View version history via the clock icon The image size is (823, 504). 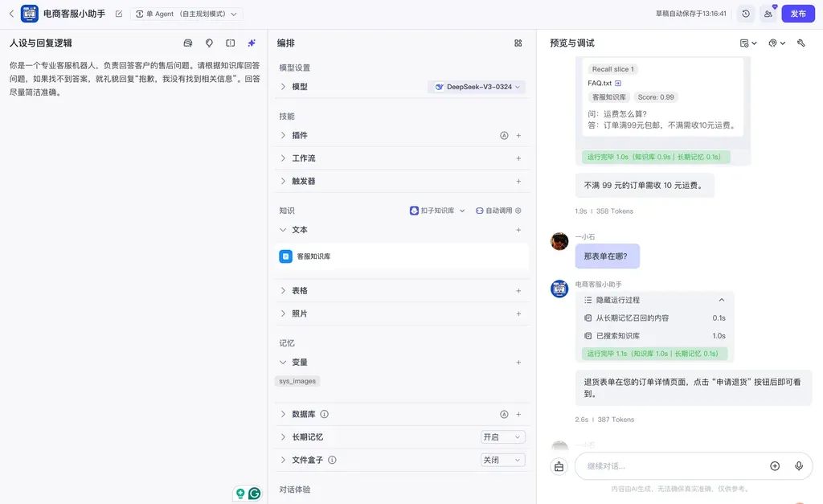746,13
